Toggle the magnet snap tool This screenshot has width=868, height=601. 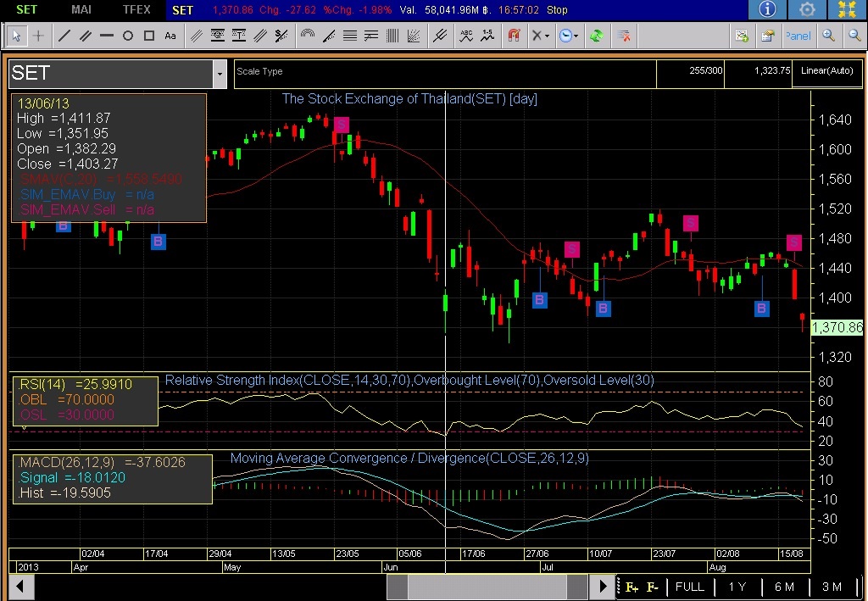click(x=515, y=36)
